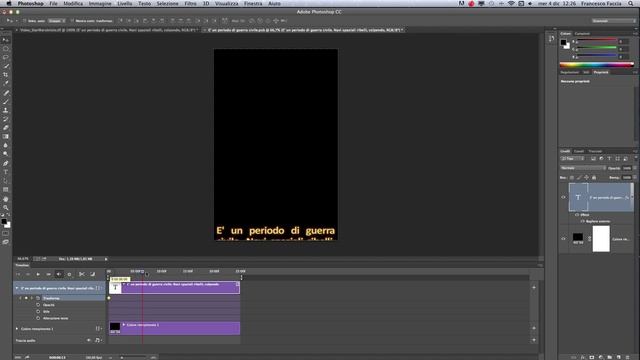The width and height of the screenshot is (640, 360).
Task: Add media to the Colore riempimento track
Action: click(534, 328)
